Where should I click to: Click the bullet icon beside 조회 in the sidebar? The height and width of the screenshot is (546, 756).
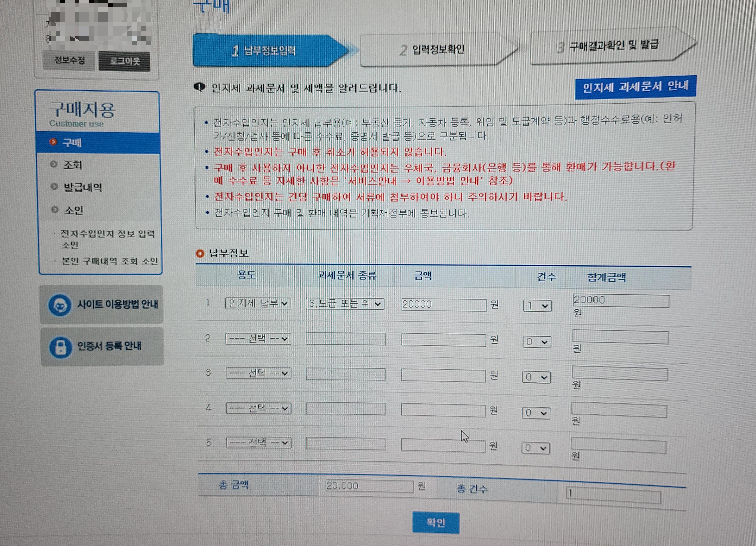tap(54, 164)
